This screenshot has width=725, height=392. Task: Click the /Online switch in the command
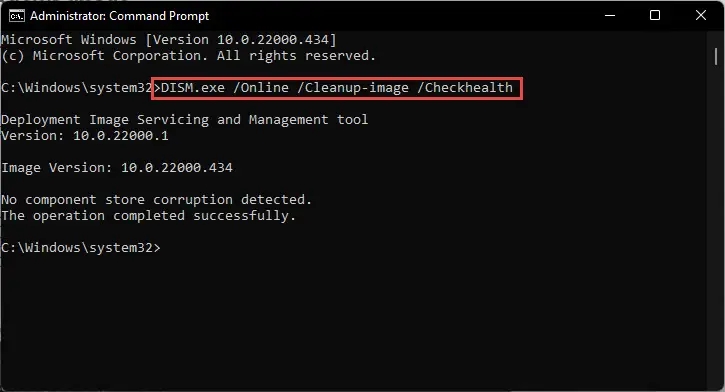point(261,87)
